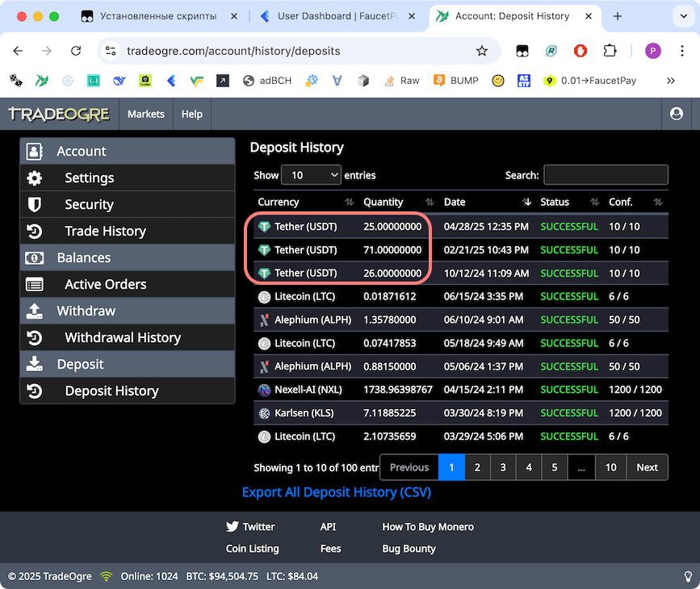Sort the table by Date column

point(488,203)
